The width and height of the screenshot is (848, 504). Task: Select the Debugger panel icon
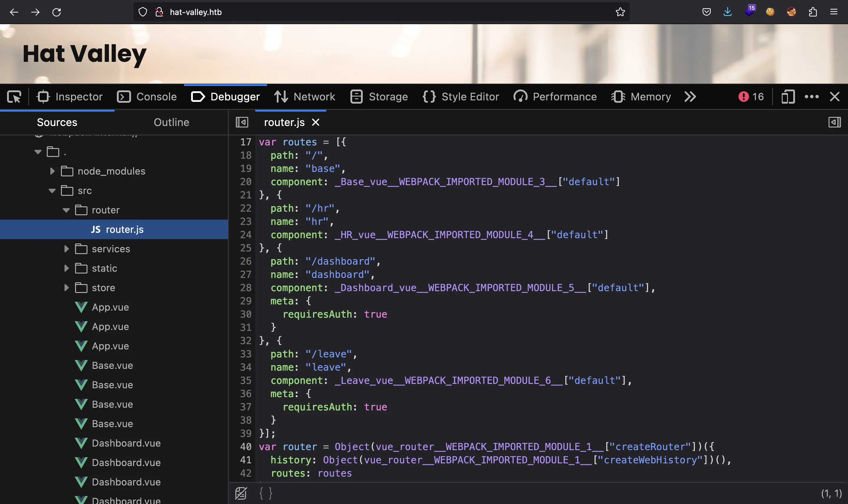198,96
